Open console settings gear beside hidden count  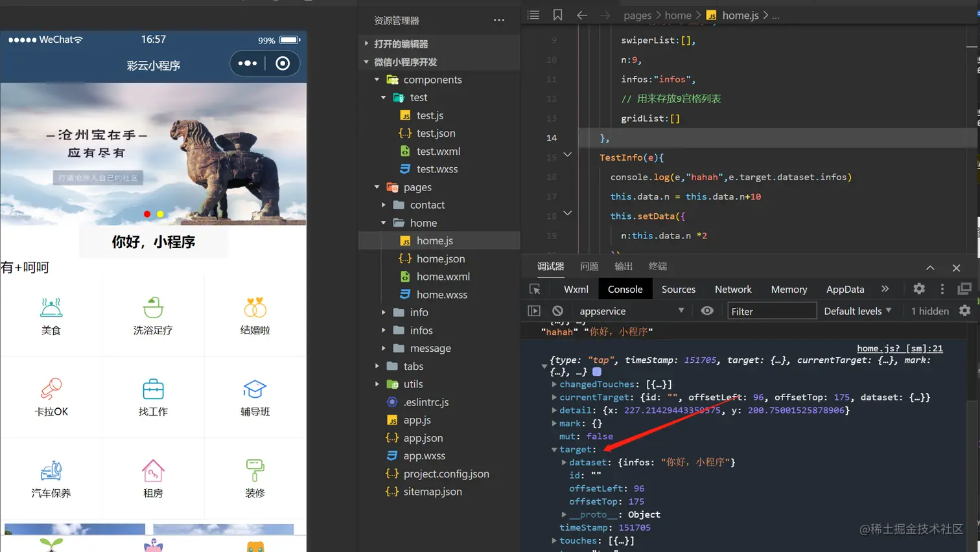pyautogui.click(x=965, y=311)
